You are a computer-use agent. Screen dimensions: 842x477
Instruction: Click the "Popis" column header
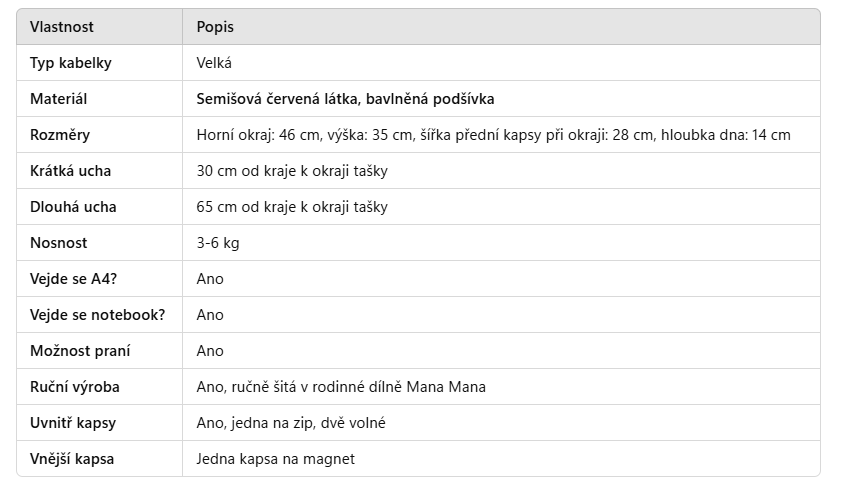coord(215,27)
